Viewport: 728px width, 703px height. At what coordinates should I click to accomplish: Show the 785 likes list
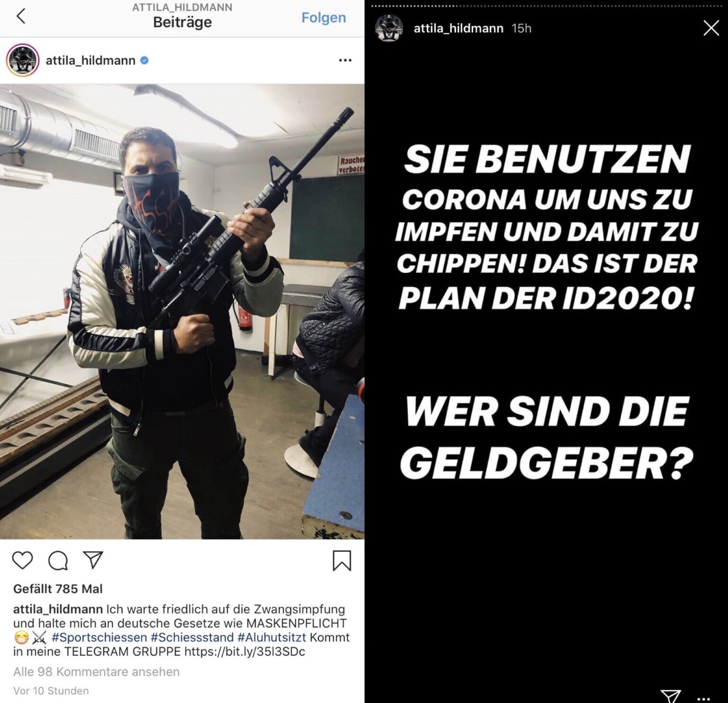click(x=58, y=589)
